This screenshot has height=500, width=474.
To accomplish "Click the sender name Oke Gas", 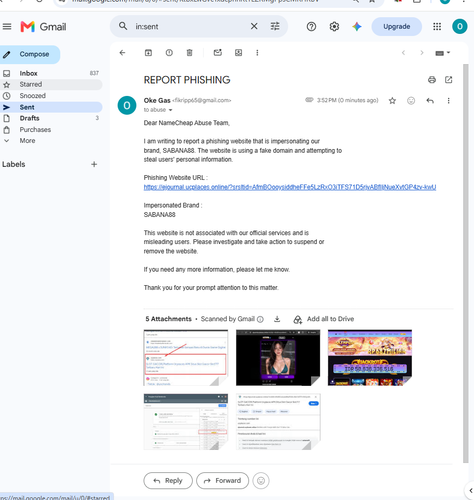I will [157, 100].
